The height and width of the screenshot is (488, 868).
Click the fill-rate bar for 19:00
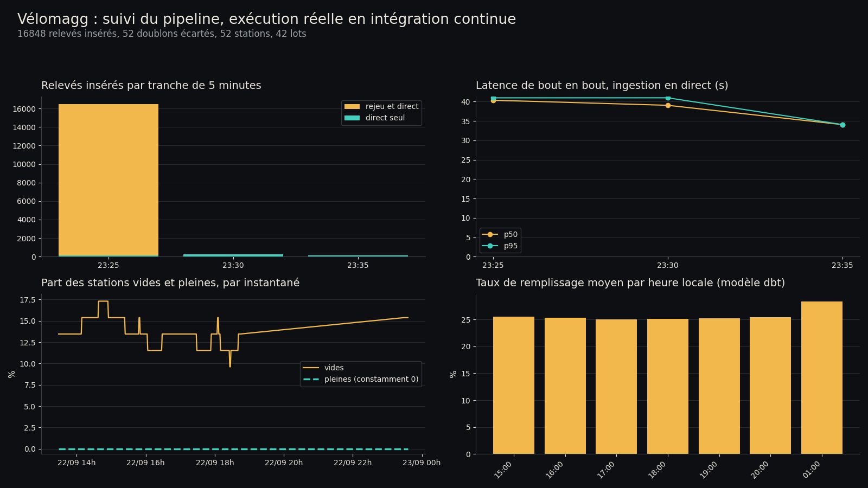point(719,386)
